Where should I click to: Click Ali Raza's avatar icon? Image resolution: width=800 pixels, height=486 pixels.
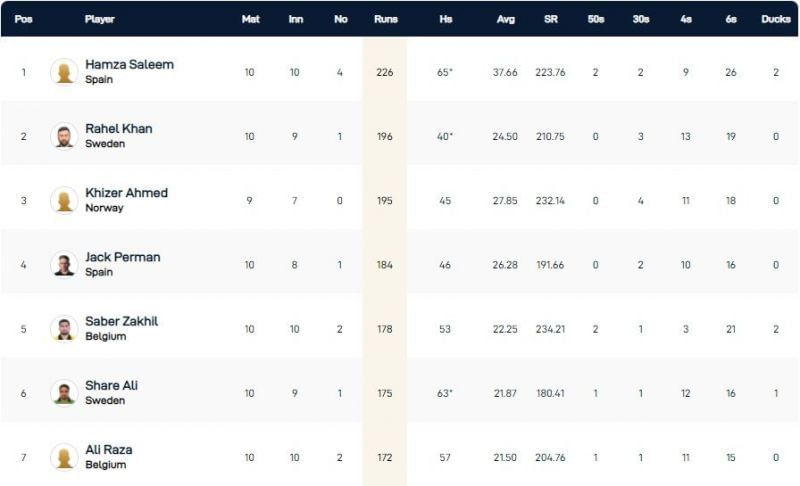(x=64, y=457)
